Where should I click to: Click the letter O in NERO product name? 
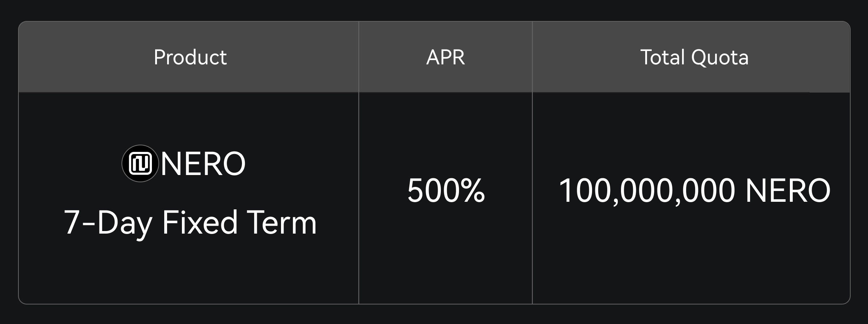click(232, 164)
